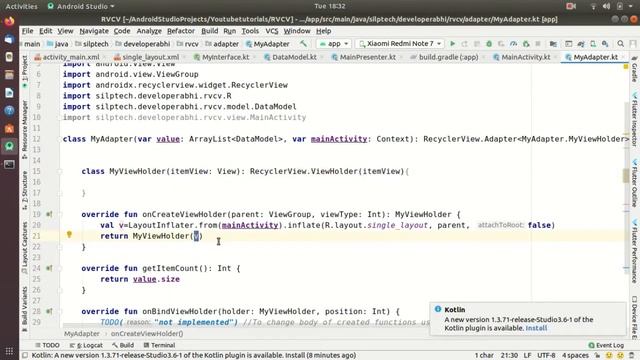Click the Stop icon in the run toolbar
640x360 pixels.
click(x=538, y=44)
